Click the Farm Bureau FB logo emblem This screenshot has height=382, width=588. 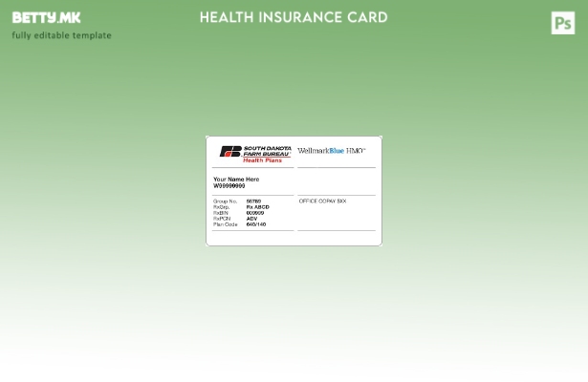(x=230, y=152)
